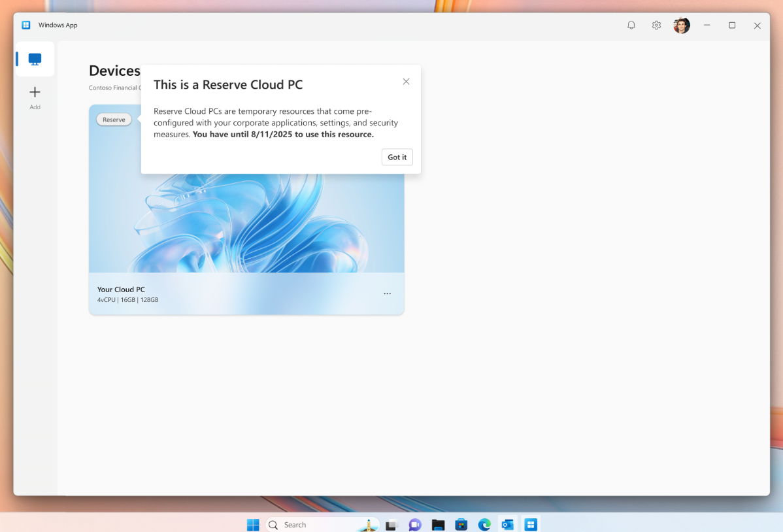Open Microsoft Teams from the taskbar
Image resolution: width=783 pixels, height=532 pixels.
[414, 524]
